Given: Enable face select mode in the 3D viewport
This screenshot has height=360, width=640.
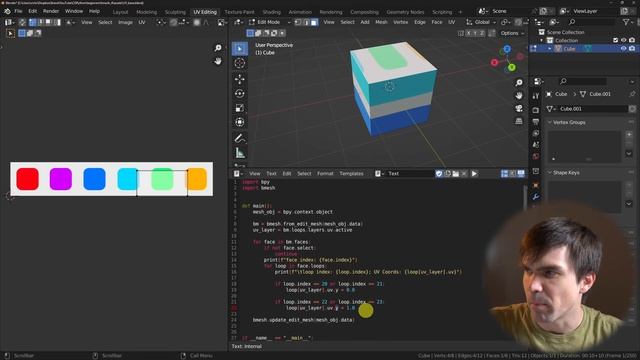Looking at the screenshot, I should tap(313, 22).
